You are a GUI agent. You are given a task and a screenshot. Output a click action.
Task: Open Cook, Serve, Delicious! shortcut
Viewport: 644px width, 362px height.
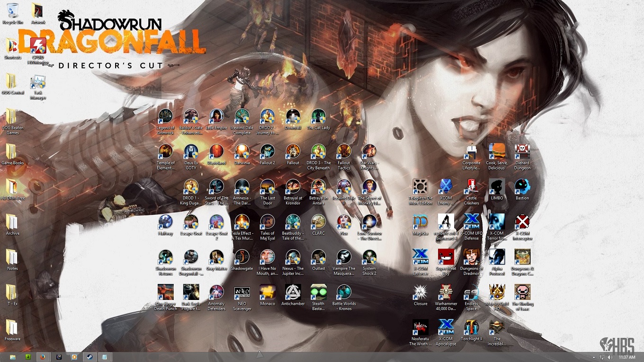[x=497, y=157]
